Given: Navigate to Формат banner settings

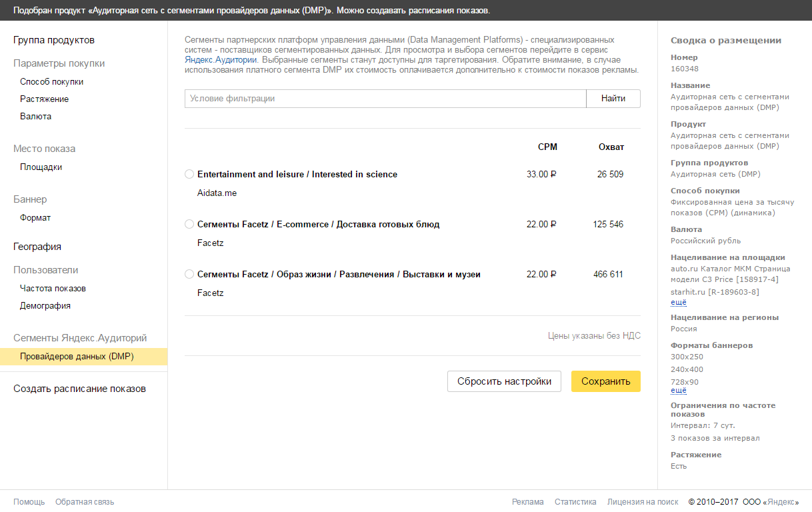Looking at the screenshot, I should [x=35, y=218].
